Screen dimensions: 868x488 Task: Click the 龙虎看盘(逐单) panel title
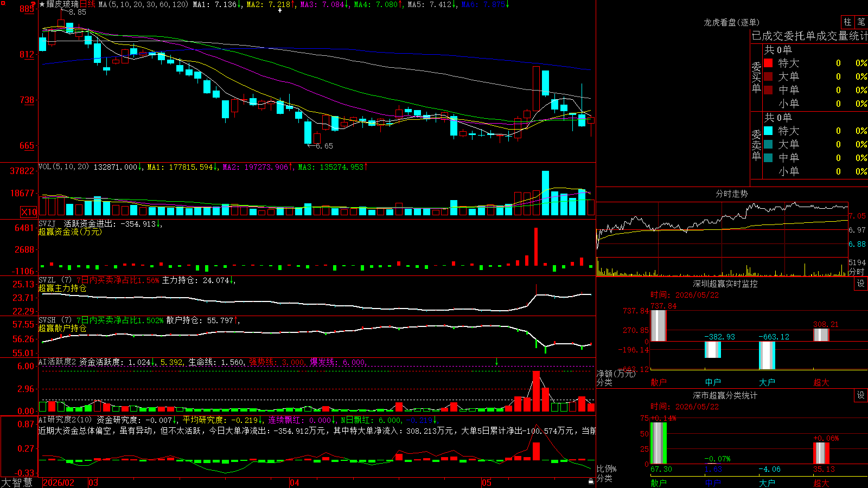tap(731, 22)
